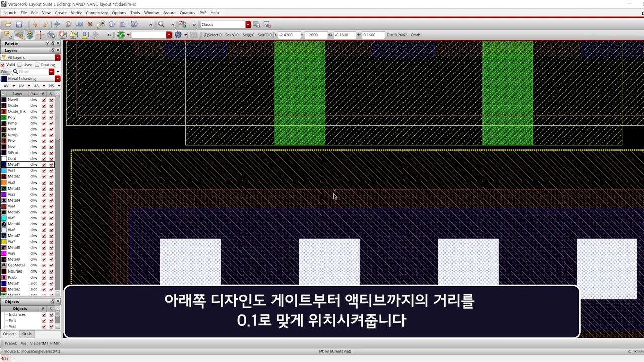Toggle the Valid checkbox

(3, 65)
